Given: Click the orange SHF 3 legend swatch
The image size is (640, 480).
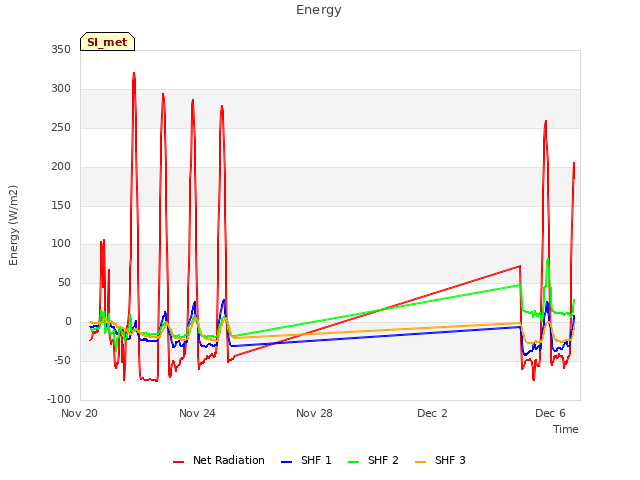Looking at the screenshot, I should [x=420, y=462].
